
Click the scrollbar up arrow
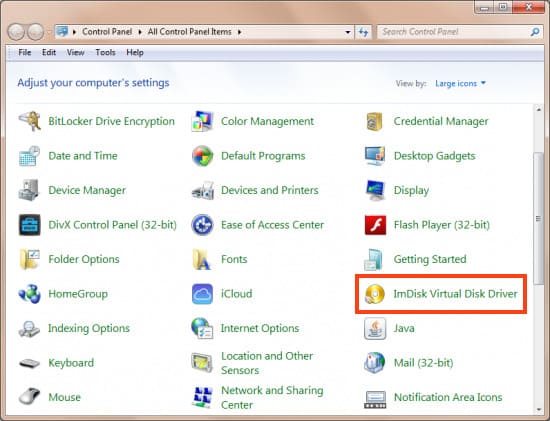[x=539, y=109]
